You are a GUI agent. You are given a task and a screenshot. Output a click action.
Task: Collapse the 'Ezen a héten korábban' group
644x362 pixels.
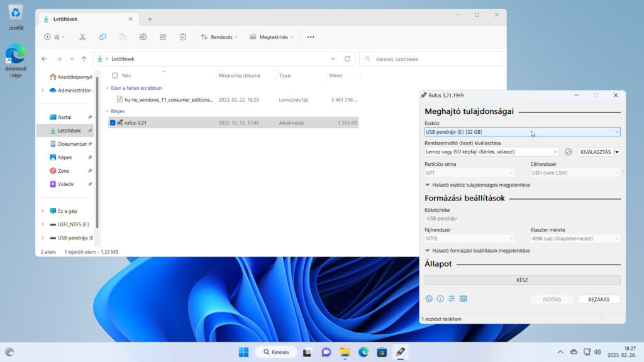click(107, 88)
